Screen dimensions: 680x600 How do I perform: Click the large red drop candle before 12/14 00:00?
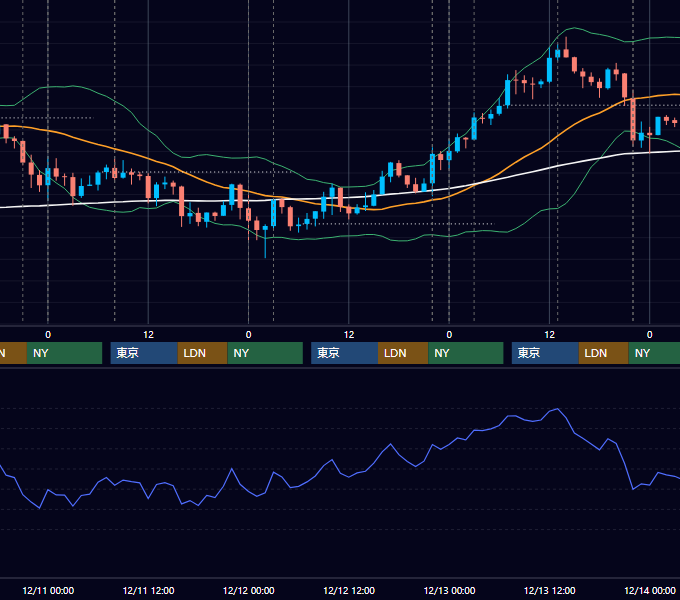click(633, 119)
